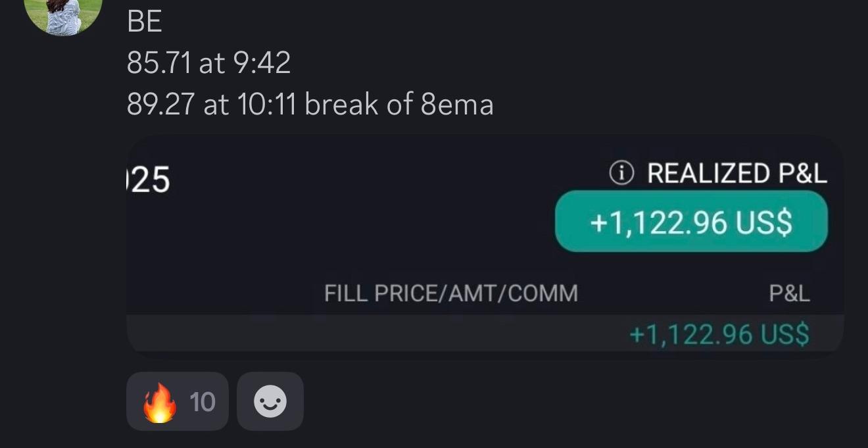Toggle the fire reaction on the message
868x448 pixels.
(177, 401)
